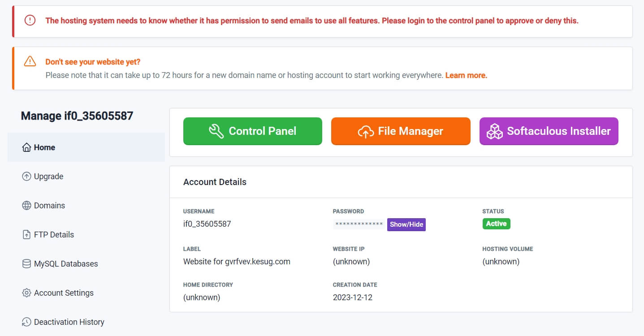
Task: Open the green Control Panel button
Action: (253, 131)
